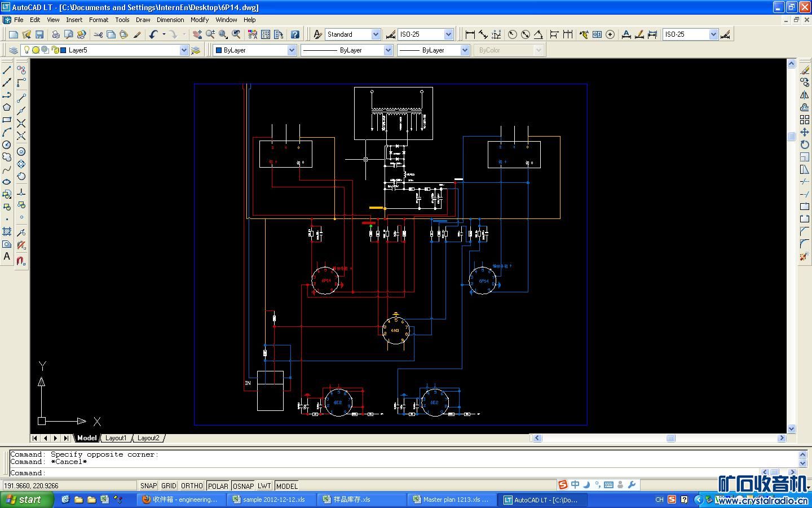
Task: Toggle POLAR tracking in status bar
Action: point(218,485)
